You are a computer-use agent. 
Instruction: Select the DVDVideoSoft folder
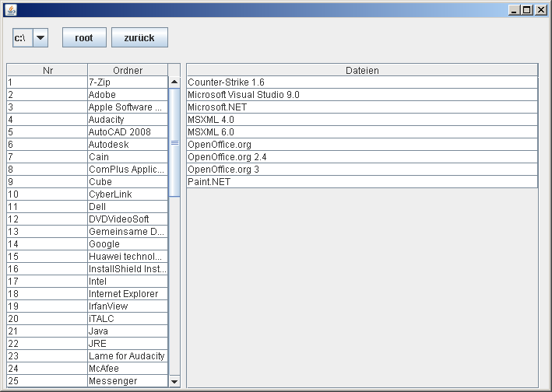(128, 219)
